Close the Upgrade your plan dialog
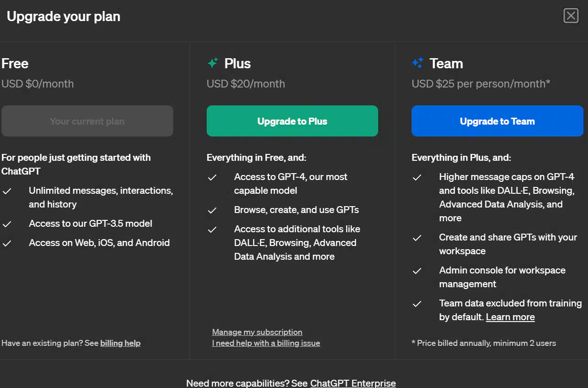 [571, 16]
